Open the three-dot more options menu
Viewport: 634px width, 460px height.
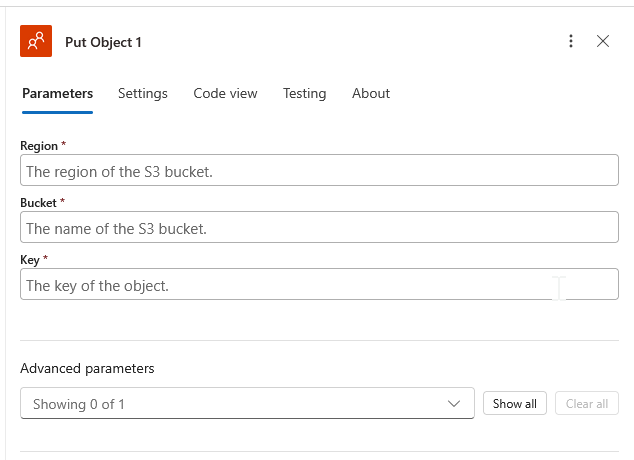tap(571, 41)
